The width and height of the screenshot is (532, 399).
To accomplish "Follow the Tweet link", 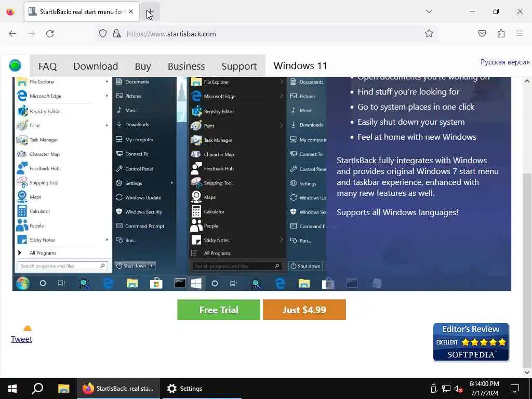I will pyautogui.click(x=21, y=339).
